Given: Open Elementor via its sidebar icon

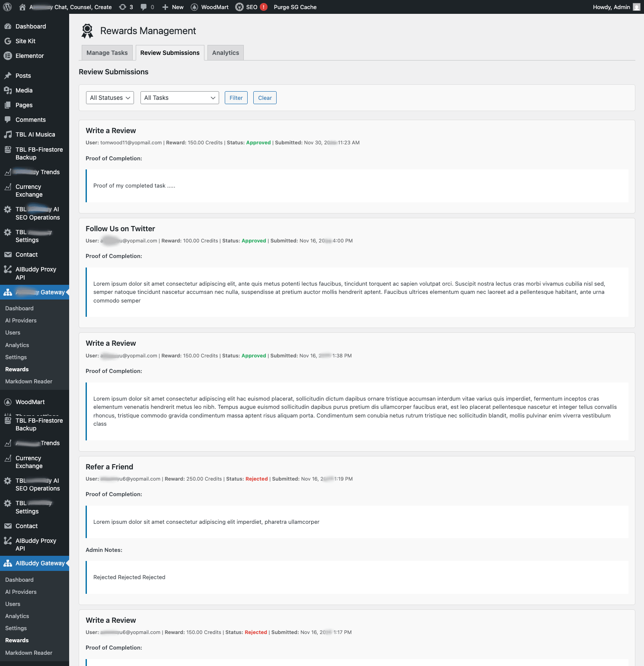Looking at the screenshot, I should coord(8,56).
